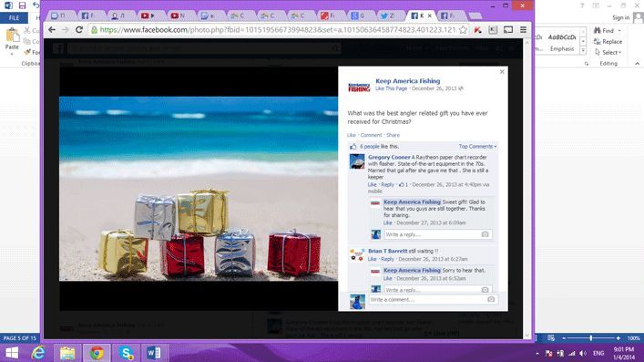Open Internet Explorer from the taskbar

38,353
